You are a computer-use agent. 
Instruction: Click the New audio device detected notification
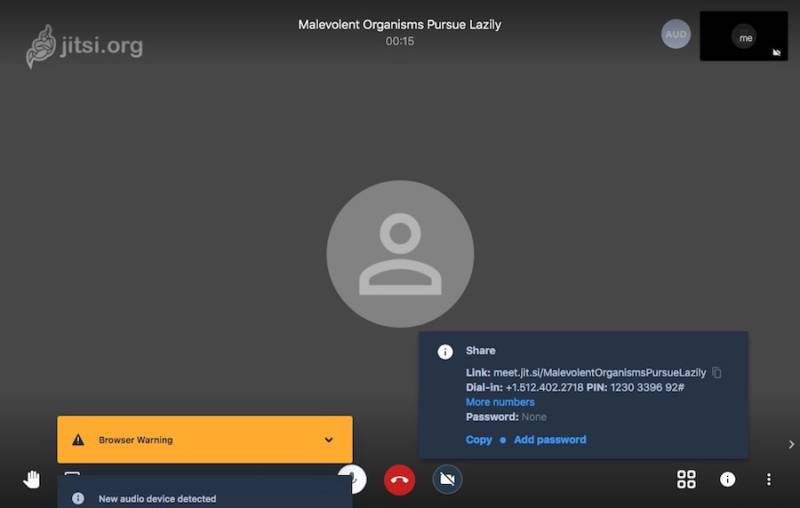point(205,493)
